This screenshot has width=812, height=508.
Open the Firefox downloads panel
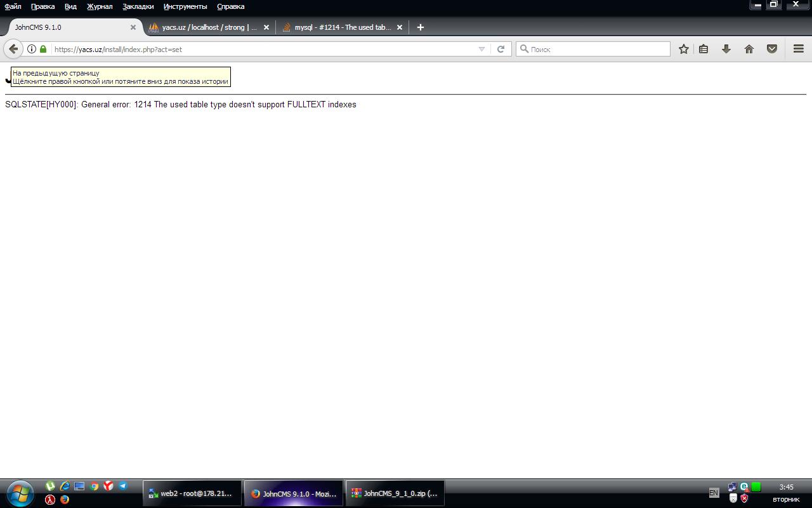726,49
